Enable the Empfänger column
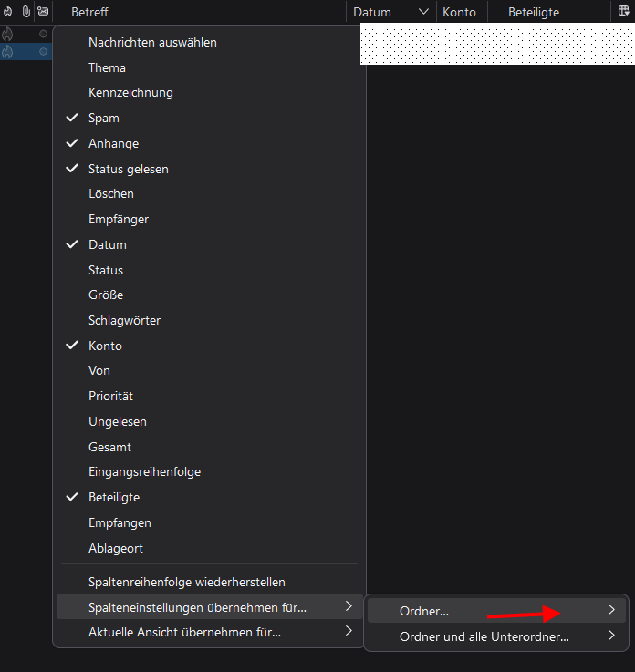The width and height of the screenshot is (635, 672). (209, 219)
